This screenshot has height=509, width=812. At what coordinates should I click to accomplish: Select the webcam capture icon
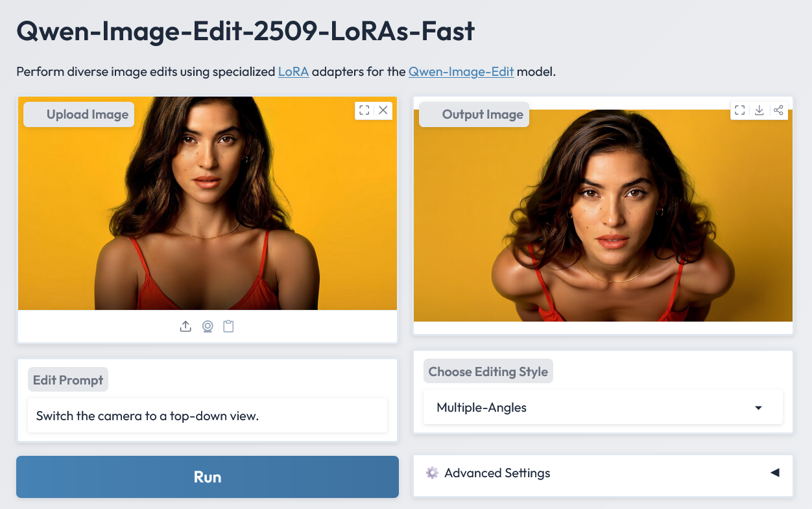point(208,326)
